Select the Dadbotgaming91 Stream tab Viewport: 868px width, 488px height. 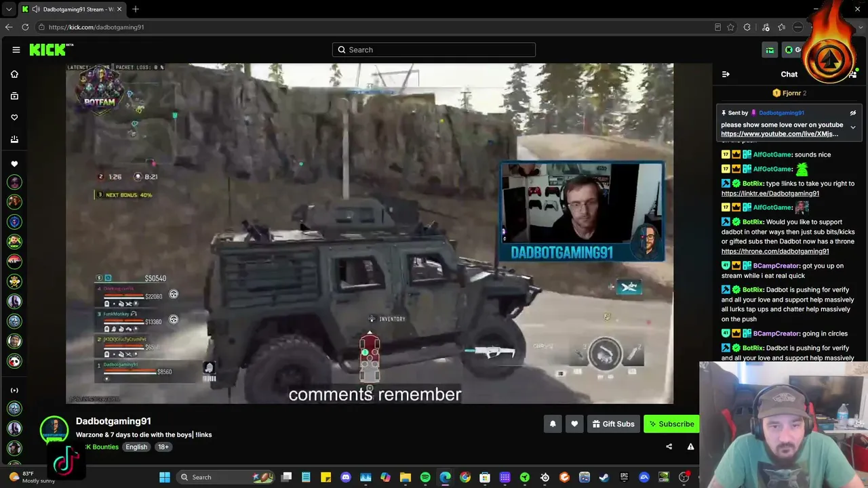point(73,9)
